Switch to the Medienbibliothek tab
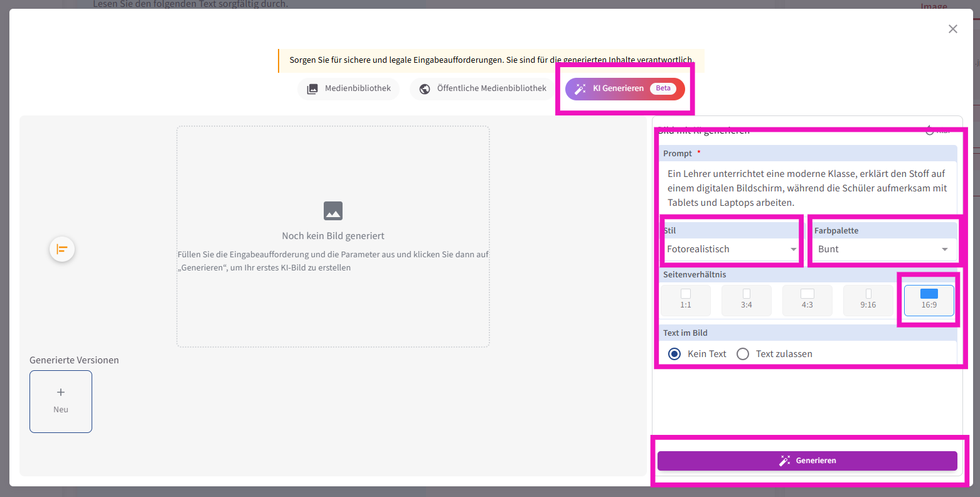The height and width of the screenshot is (497, 980). point(349,88)
